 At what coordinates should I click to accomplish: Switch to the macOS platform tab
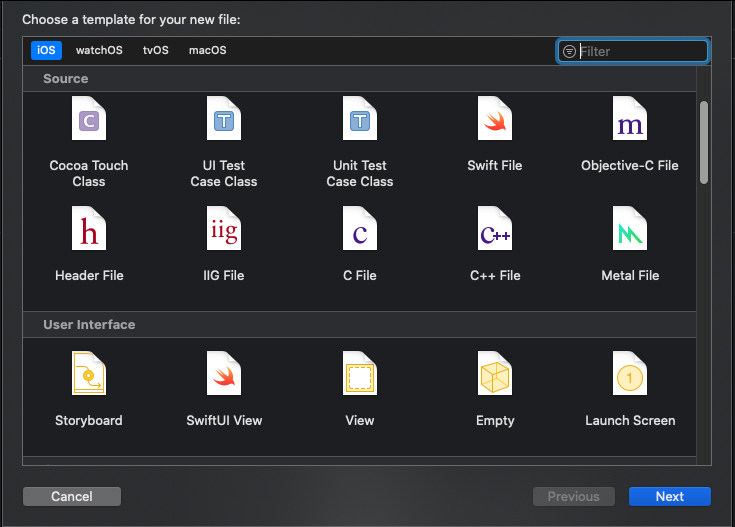pos(208,50)
